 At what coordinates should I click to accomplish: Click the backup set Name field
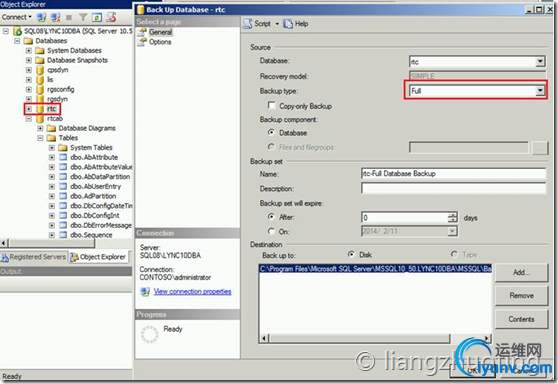point(453,174)
